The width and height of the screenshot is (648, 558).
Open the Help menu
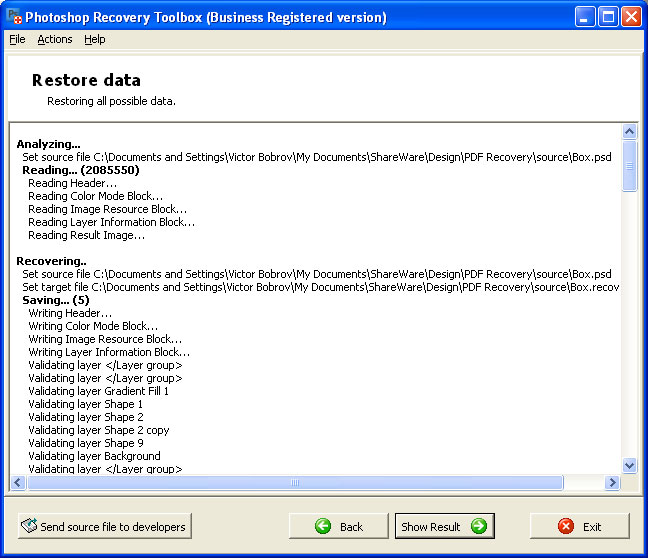tap(95, 39)
